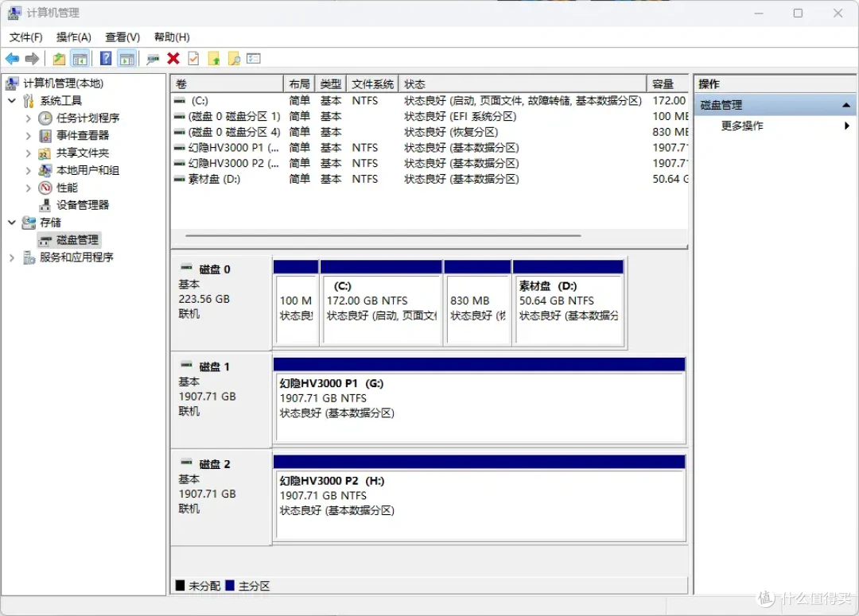Screen dimensions: 859x616
Task: Click the checklist settings icon in toolbar
Action: coord(254,59)
